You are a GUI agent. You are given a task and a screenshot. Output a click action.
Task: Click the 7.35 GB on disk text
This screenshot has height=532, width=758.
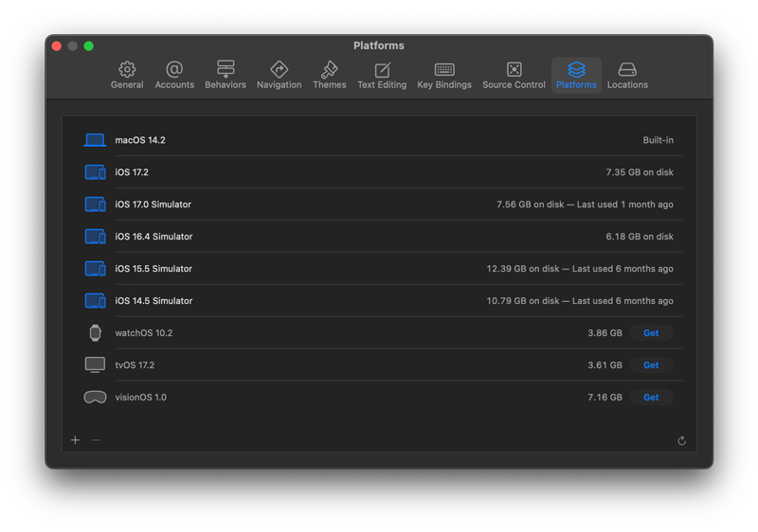pyautogui.click(x=640, y=172)
